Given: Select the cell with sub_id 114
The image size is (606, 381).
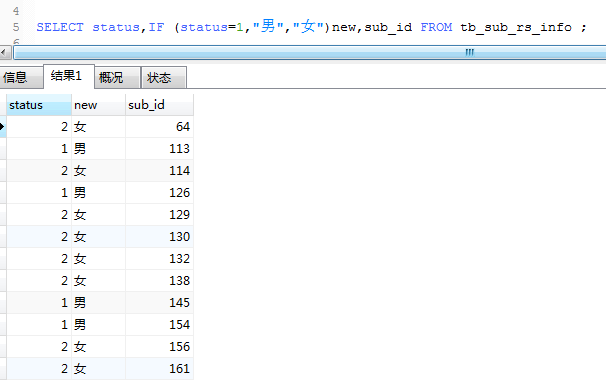Looking at the screenshot, I should [x=159, y=171].
